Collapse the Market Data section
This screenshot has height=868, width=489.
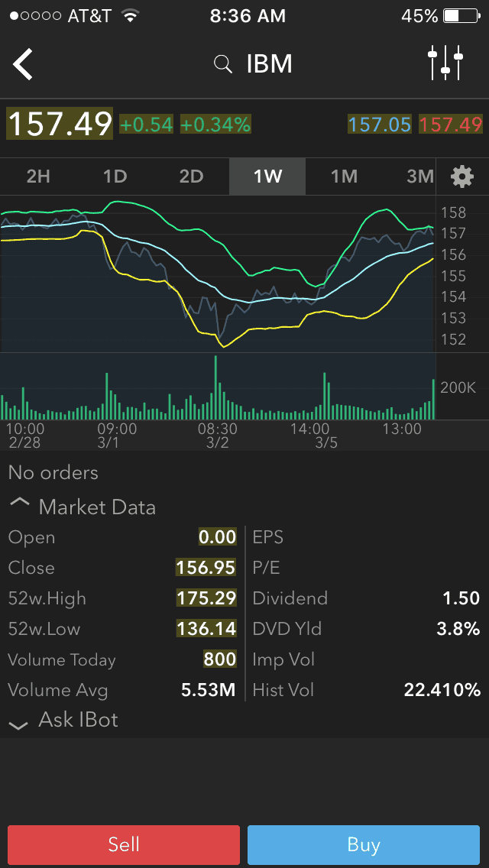[83, 507]
